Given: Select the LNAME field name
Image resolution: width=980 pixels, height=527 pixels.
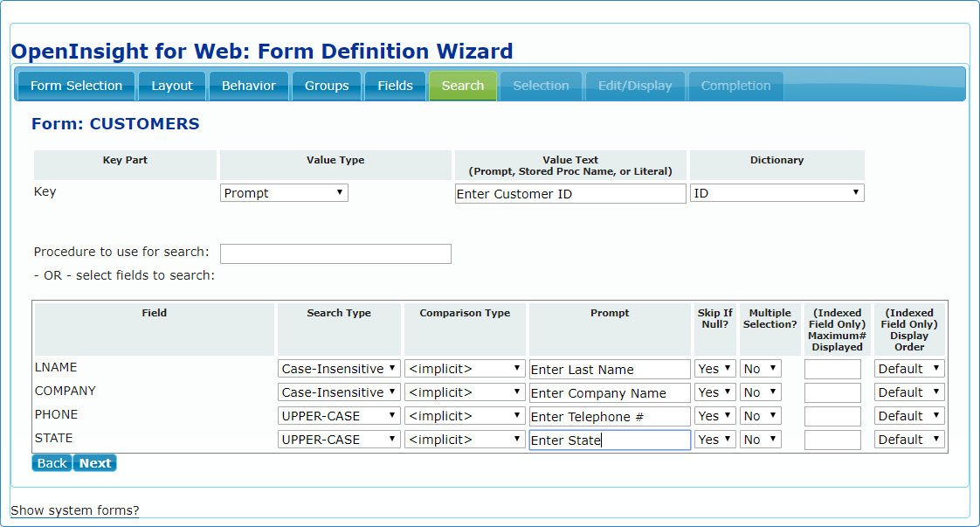Looking at the screenshot, I should pyautogui.click(x=56, y=367).
